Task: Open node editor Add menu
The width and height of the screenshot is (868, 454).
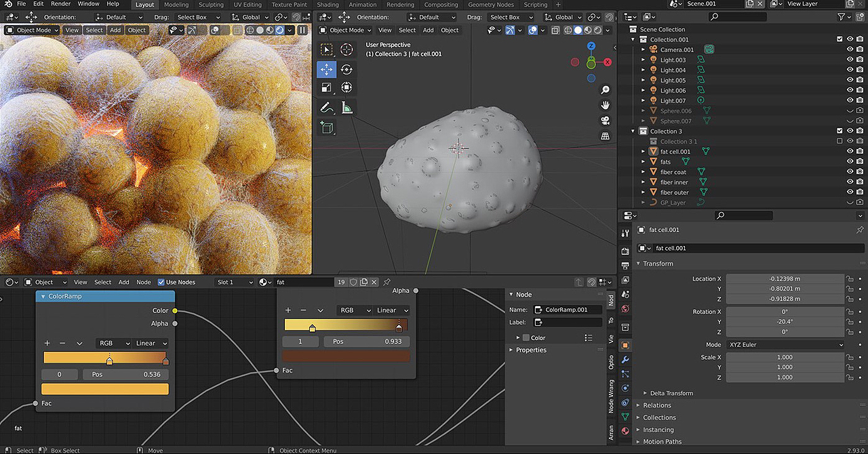Action: click(x=123, y=282)
